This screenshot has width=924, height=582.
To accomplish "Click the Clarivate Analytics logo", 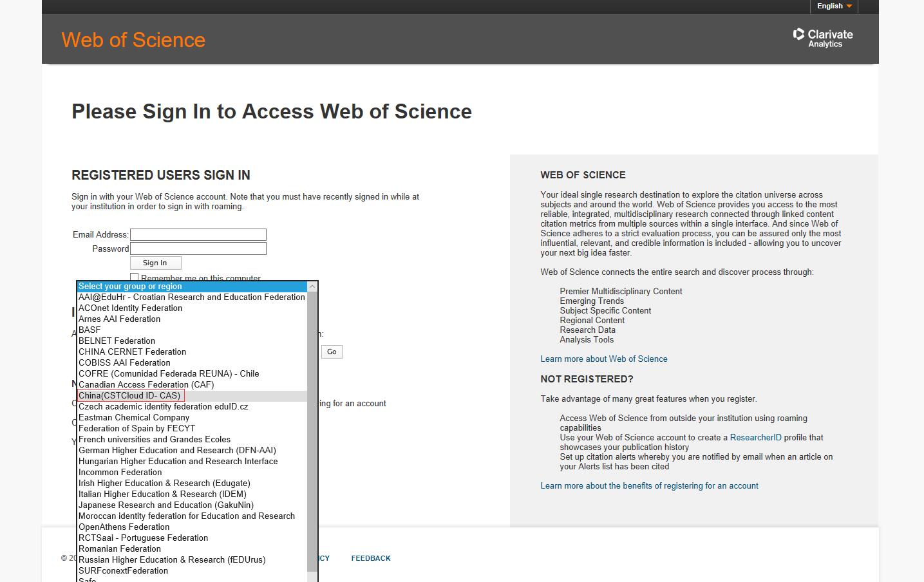I will pyautogui.click(x=823, y=38).
